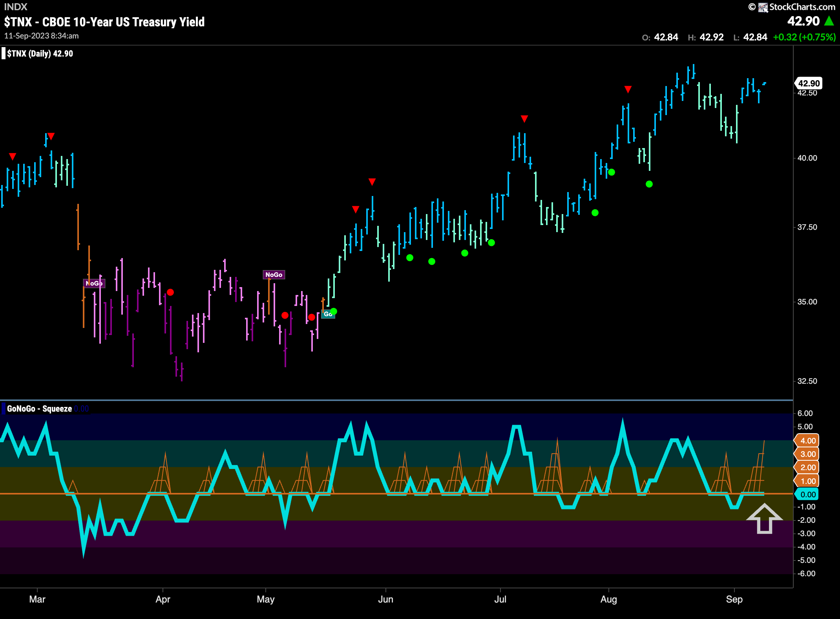Click the red dot marker in mid-May

312,317
